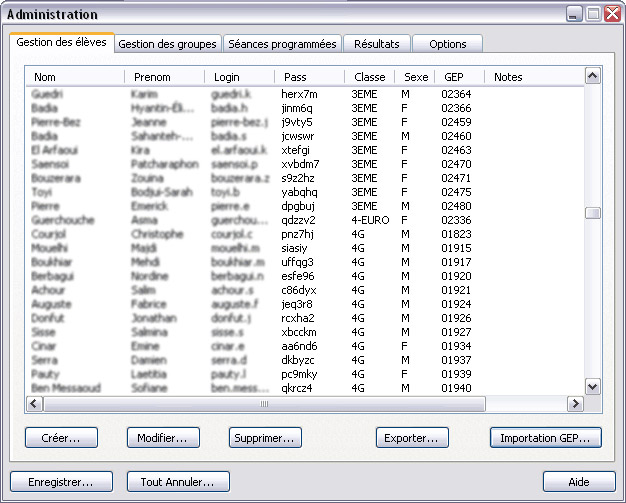Open the Aide help button
Viewport: 626px width, 503px height.
click(579, 481)
